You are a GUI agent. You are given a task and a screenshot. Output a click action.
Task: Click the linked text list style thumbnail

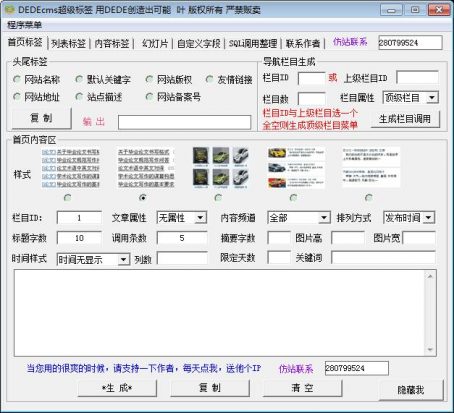71,168
